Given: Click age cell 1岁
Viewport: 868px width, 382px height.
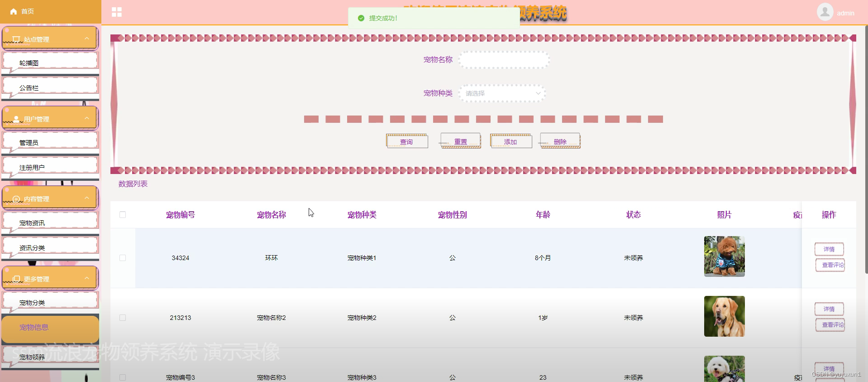Looking at the screenshot, I should click(543, 318).
